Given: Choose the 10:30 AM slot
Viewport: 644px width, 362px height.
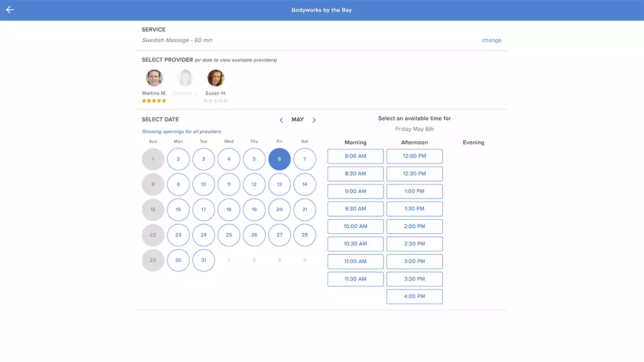Looking at the screenshot, I should coord(355,244).
